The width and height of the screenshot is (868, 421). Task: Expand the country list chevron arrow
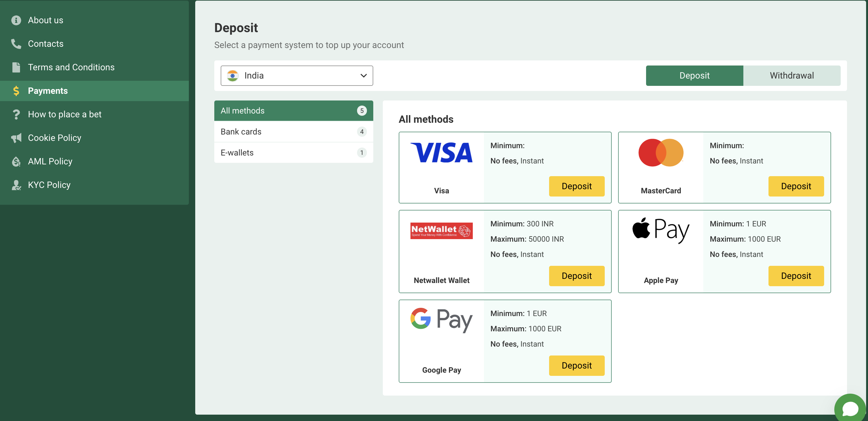(363, 76)
